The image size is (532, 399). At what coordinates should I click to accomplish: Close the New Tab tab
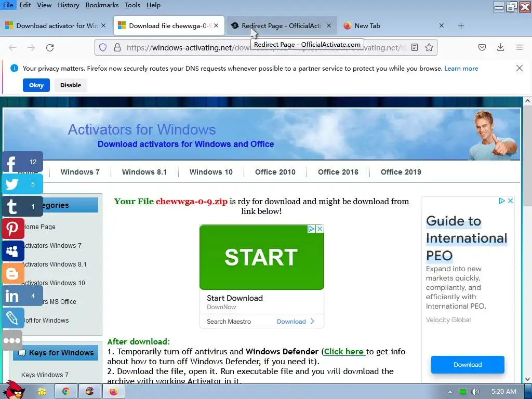click(x=442, y=25)
